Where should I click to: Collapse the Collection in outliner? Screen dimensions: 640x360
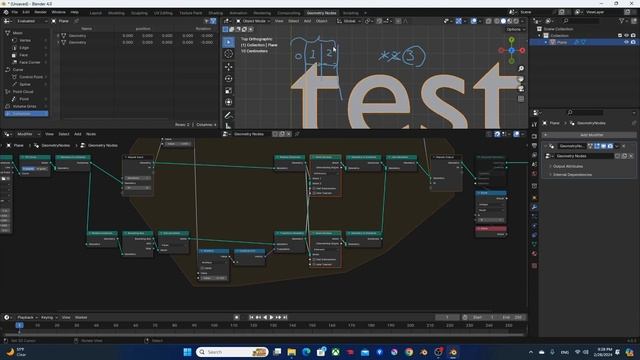click(539, 36)
